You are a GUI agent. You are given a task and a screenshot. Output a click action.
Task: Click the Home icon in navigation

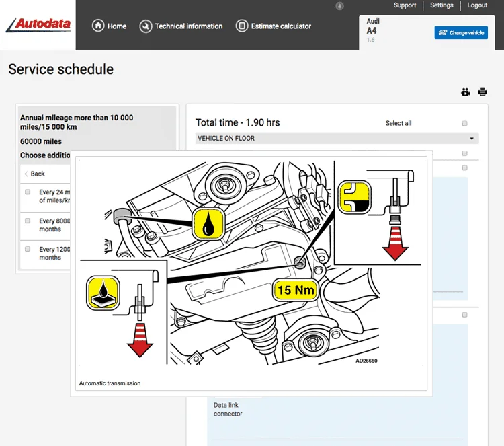pyautogui.click(x=98, y=26)
